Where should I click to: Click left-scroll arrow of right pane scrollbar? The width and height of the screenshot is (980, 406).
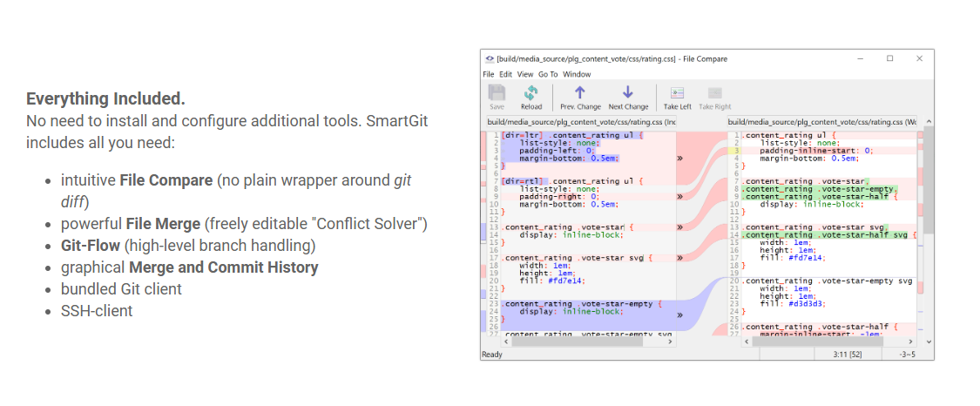[x=746, y=342]
